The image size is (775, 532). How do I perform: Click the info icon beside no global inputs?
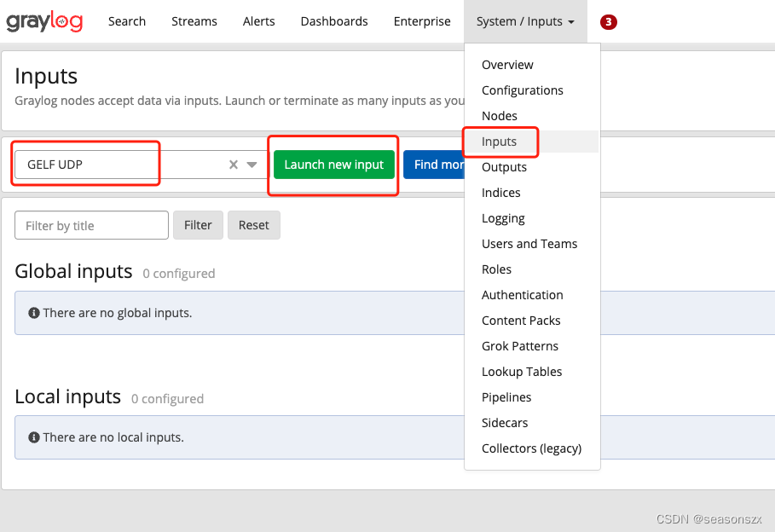coord(34,313)
